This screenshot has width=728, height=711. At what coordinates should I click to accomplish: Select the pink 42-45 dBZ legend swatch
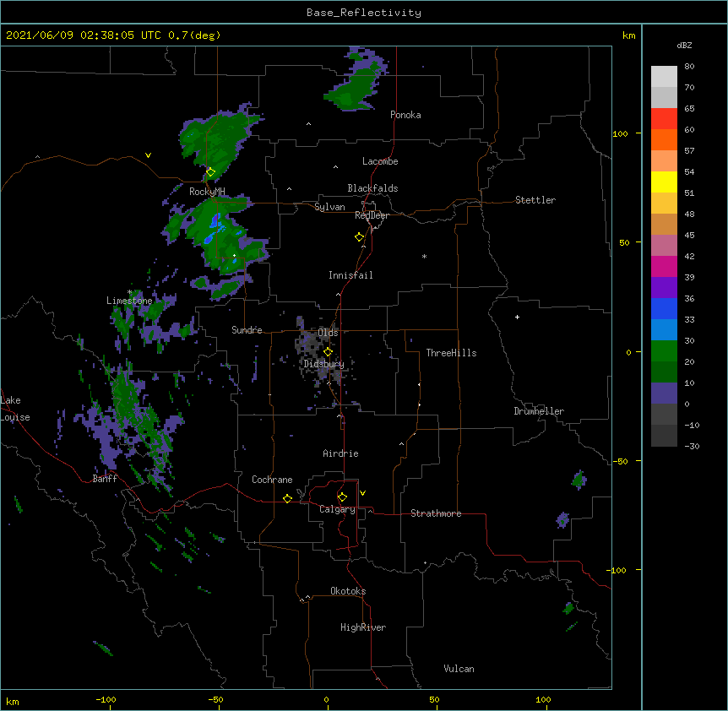(664, 246)
